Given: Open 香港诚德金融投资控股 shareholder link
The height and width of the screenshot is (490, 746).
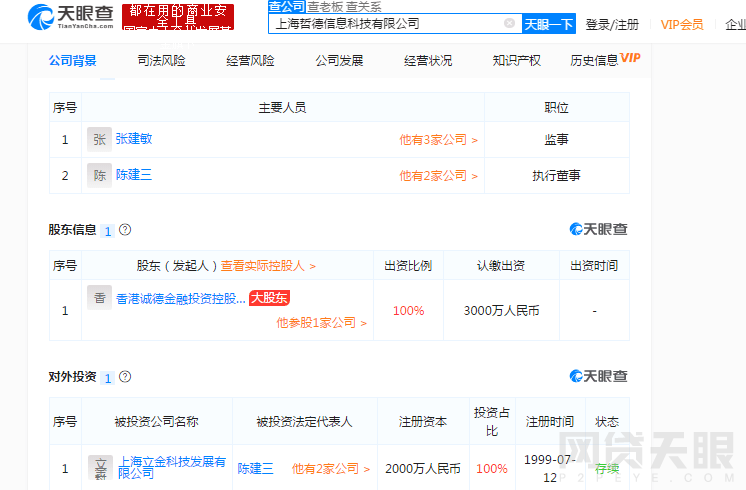Looking at the screenshot, I should pyautogui.click(x=181, y=299).
